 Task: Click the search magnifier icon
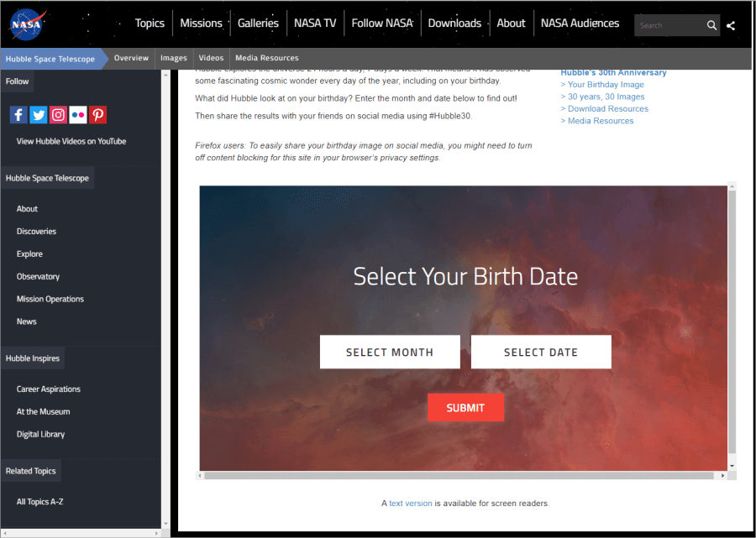point(711,26)
